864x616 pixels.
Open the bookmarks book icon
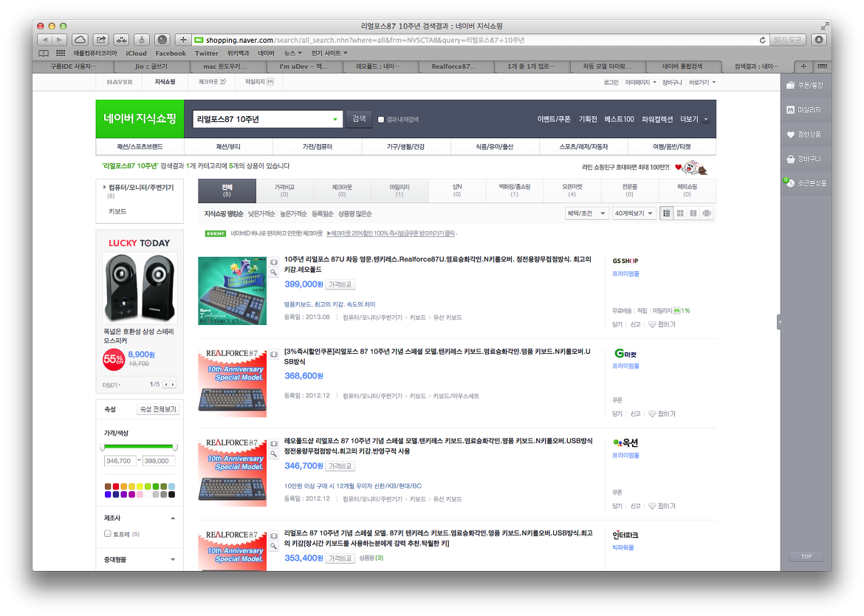tap(44, 53)
